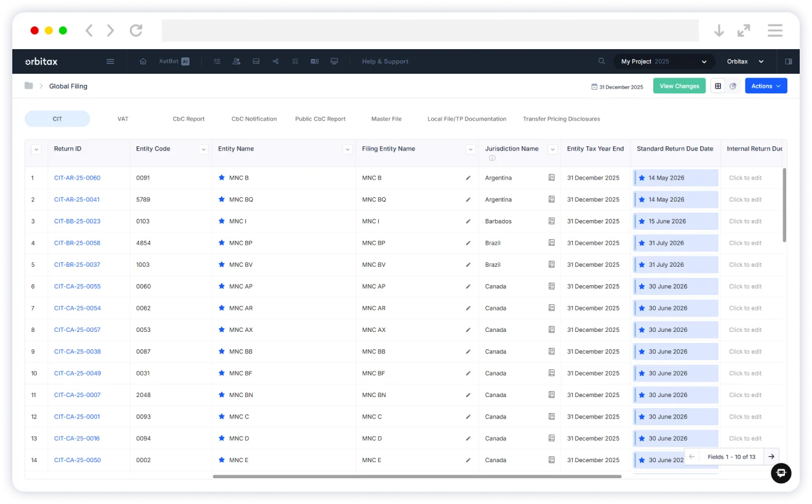812x504 pixels.
Task: Click the View Changes button
Action: pyautogui.click(x=679, y=86)
